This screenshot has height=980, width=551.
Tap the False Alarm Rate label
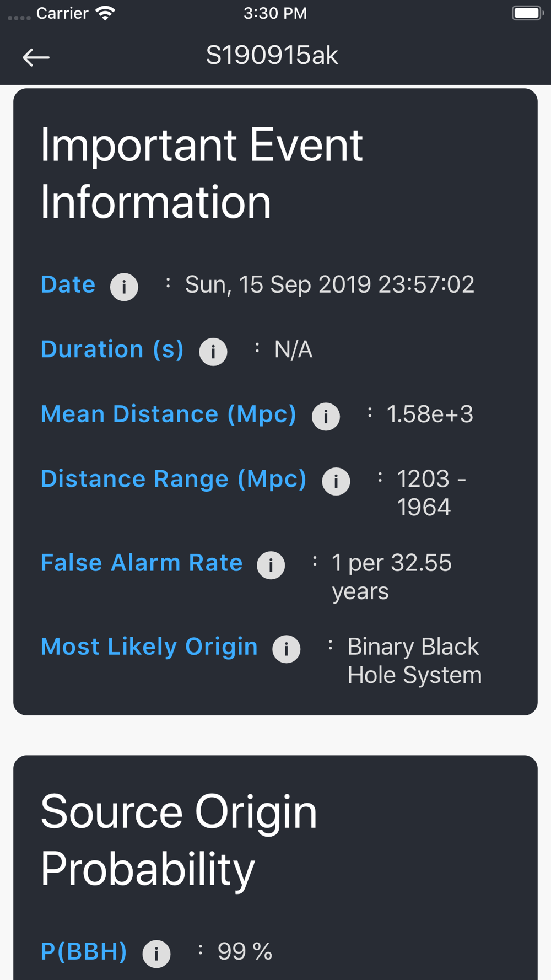pos(142,563)
